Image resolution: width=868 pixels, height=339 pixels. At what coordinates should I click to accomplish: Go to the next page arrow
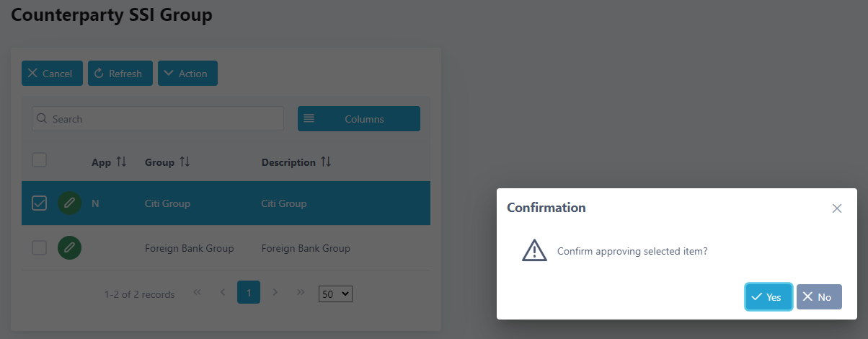[x=275, y=292]
